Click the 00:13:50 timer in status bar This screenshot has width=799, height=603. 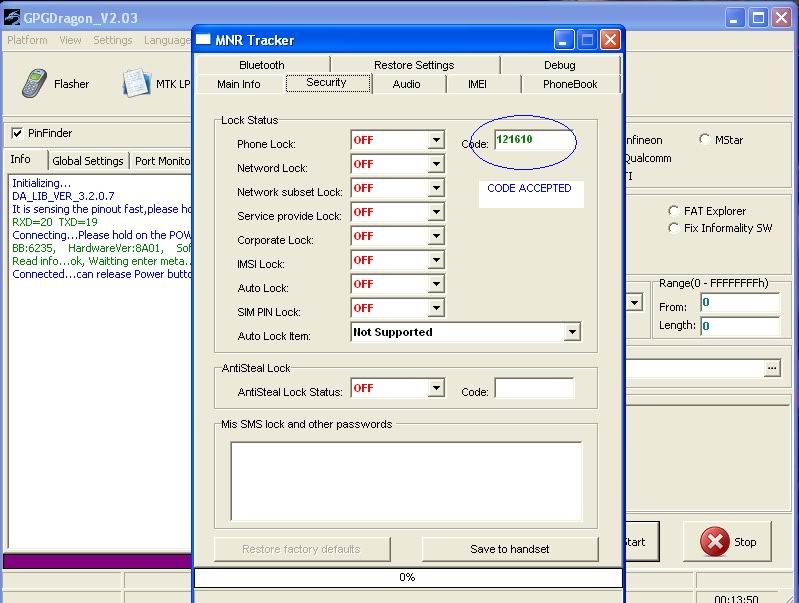(736, 598)
